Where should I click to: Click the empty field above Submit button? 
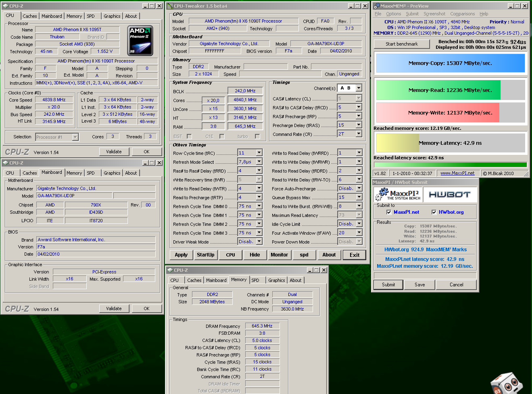[425, 275]
